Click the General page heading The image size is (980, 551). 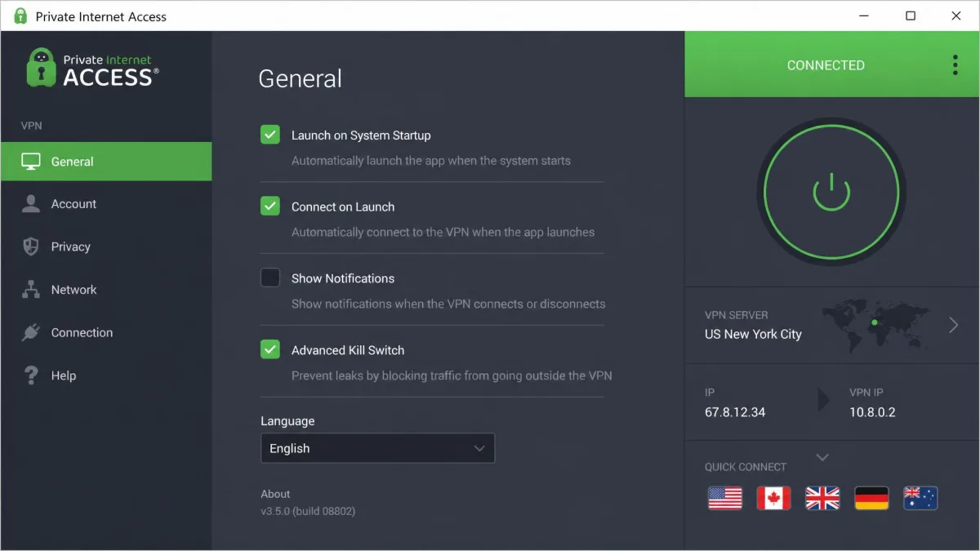click(x=301, y=78)
